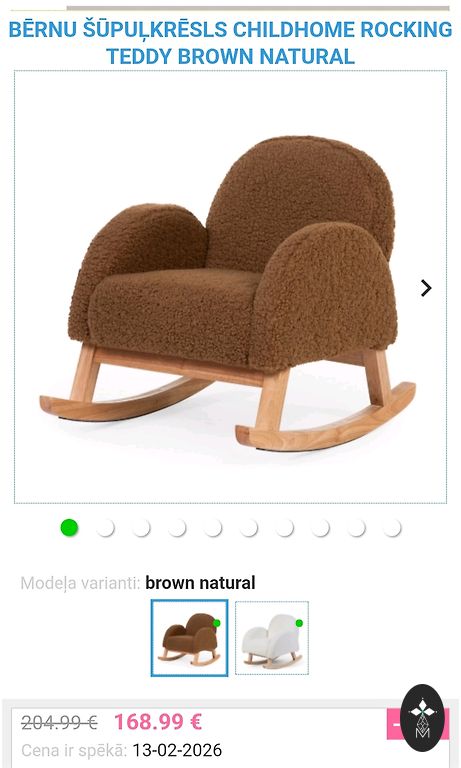Click the price validity date 13-02-2026
The image size is (461, 768).
[x=177, y=750]
